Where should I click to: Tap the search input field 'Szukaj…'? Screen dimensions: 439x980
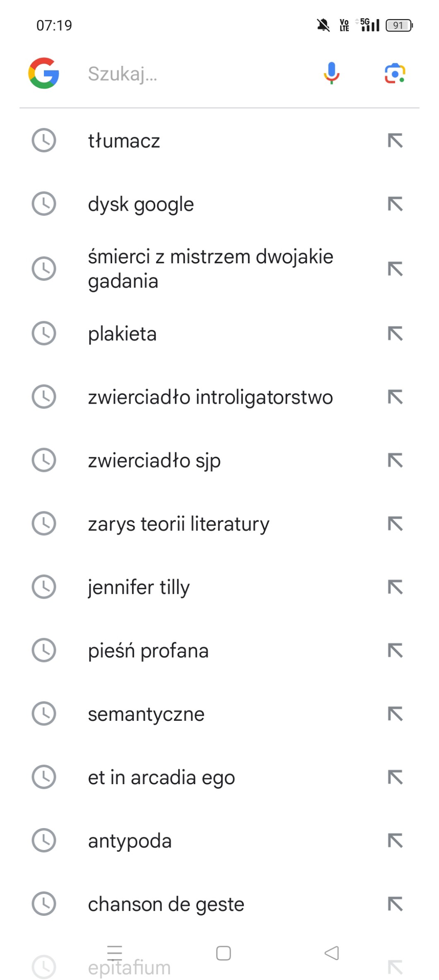[x=195, y=74]
